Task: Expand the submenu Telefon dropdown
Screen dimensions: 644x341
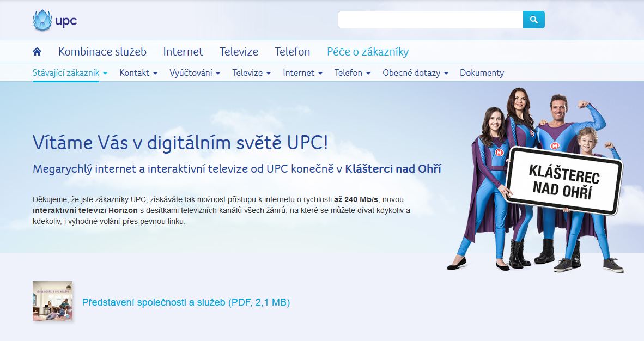Action: (x=353, y=72)
